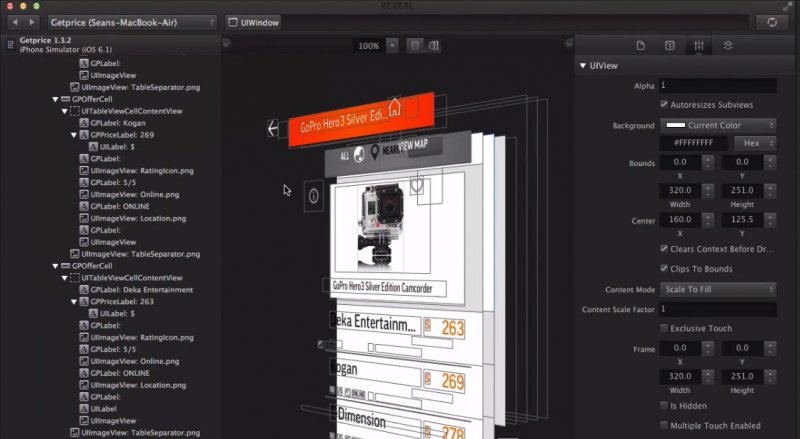
Task: Select the 2D flat view mode button
Action: (x=415, y=45)
